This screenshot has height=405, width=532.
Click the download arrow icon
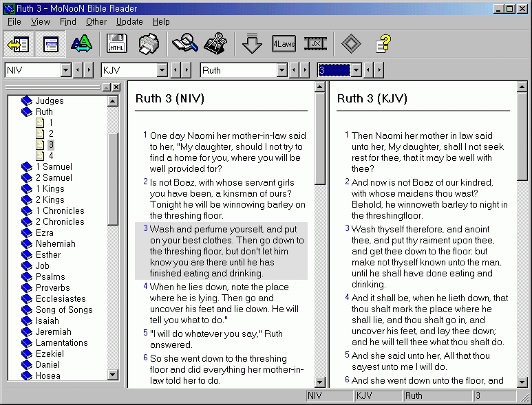click(x=252, y=44)
